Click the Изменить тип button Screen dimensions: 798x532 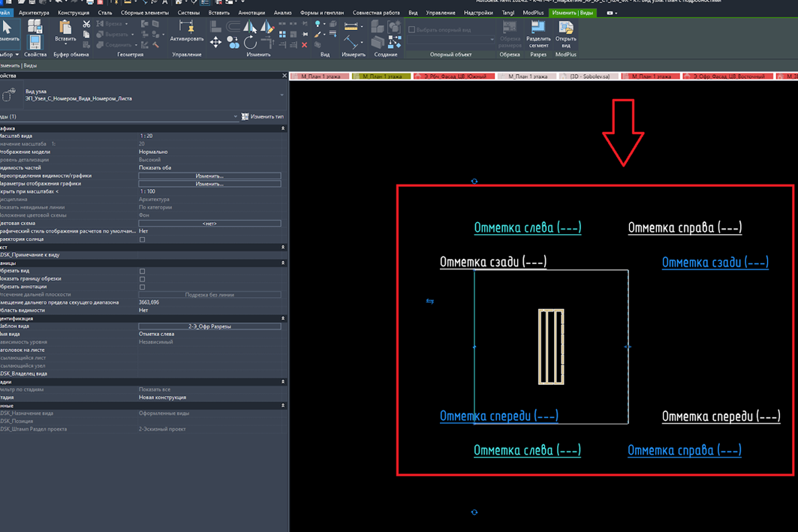(x=263, y=116)
